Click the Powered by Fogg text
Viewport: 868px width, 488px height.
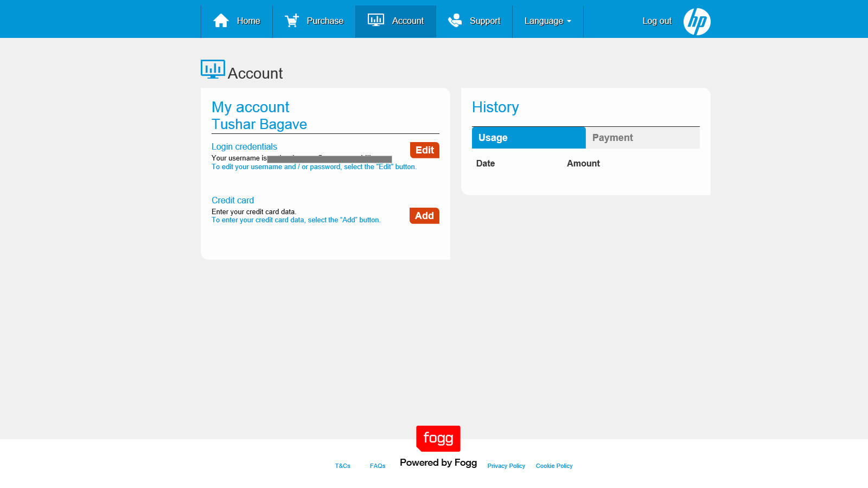pyautogui.click(x=438, y=463)
